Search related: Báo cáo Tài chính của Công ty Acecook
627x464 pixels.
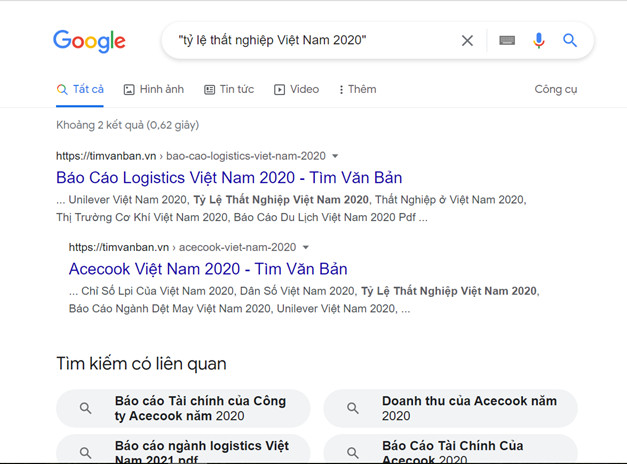pos(183,408)
